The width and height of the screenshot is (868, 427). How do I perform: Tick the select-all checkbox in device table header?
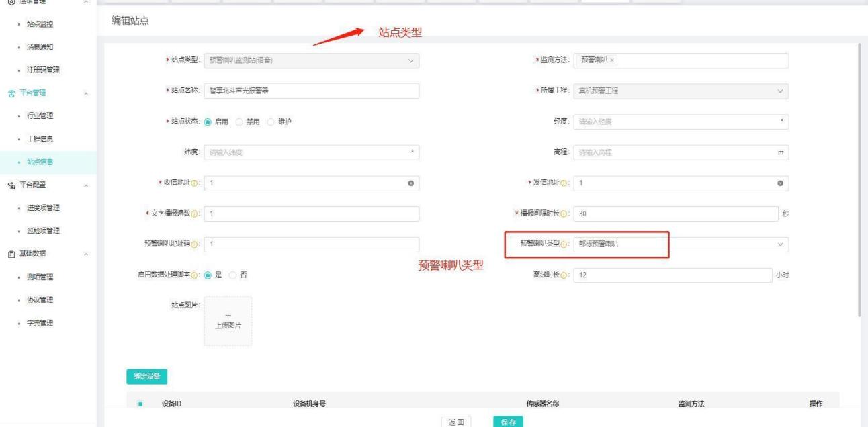coord(140,404)
